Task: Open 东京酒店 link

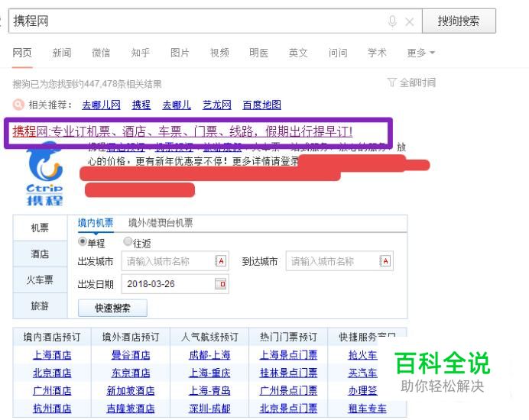Action: pyautogui.click(x=131, y=373)
